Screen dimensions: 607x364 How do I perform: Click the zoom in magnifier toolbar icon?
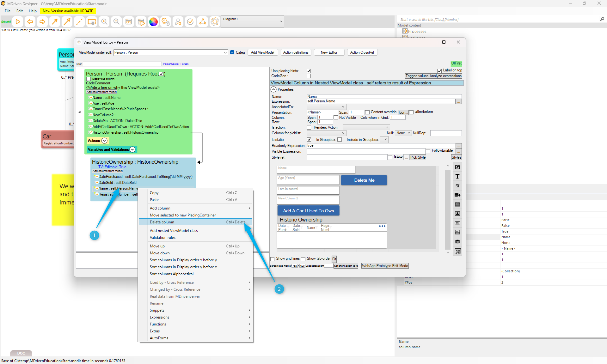click(104, 22)
